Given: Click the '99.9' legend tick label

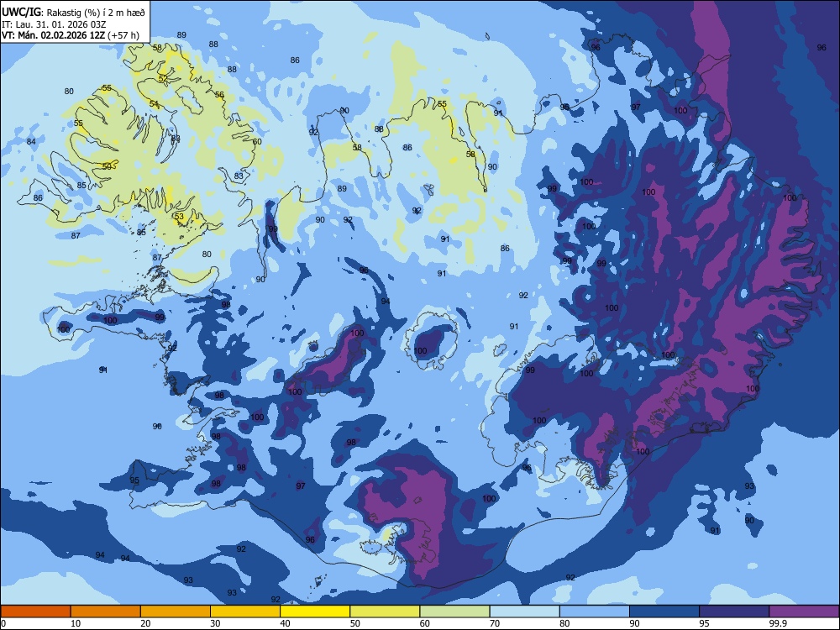Looking at the screenshot, I should click(779, 623).
